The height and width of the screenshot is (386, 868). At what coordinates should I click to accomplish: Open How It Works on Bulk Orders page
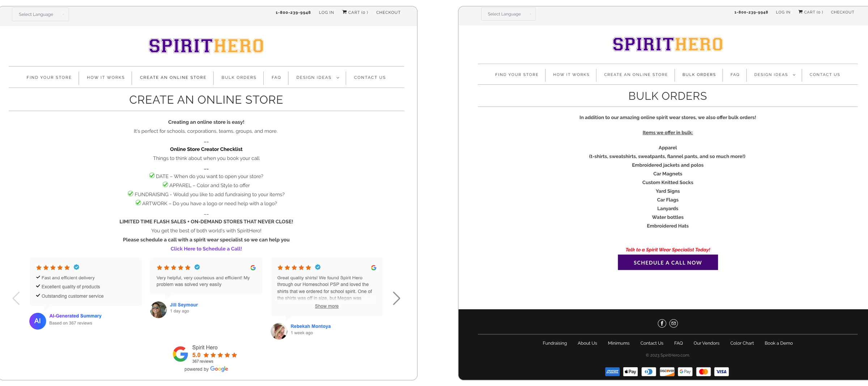571,75
